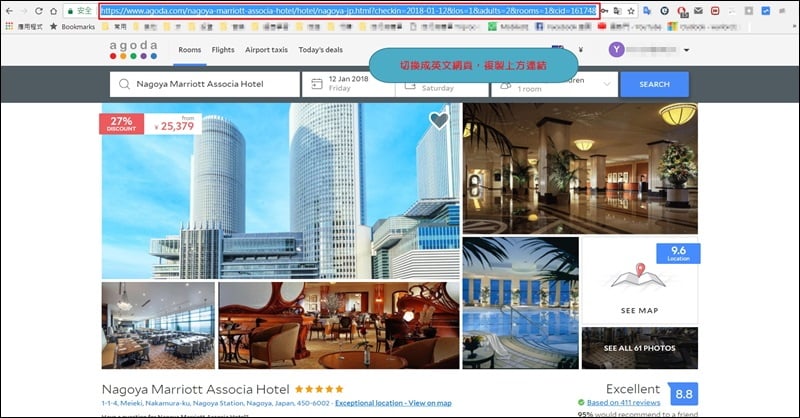The width and height of the screenshot is (800, 418).
Task: Bookmark this page with the star icon
Action: [631, 11]
